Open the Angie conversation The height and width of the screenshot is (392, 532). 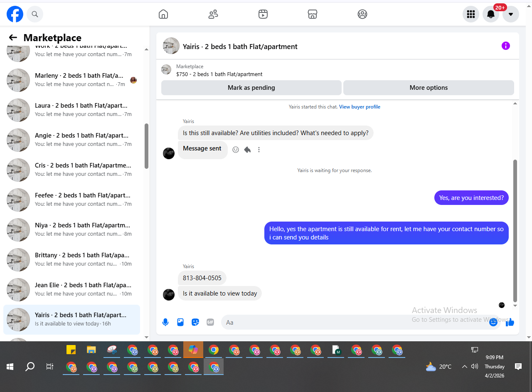pos(72,140)
